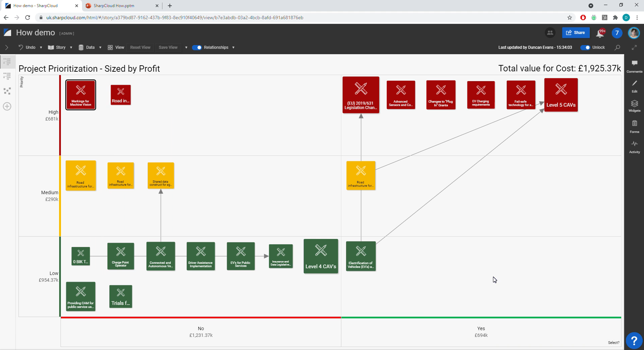Expand the Story dropdown menu
The width and height of the screenshot is (644, 350).
pos(71,47)
